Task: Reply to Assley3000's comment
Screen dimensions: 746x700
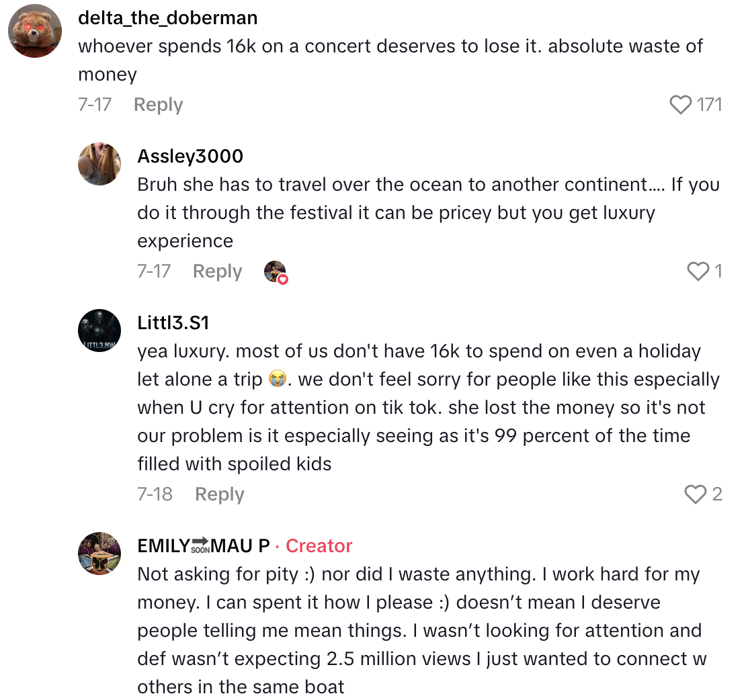Action: coord(217,271)
